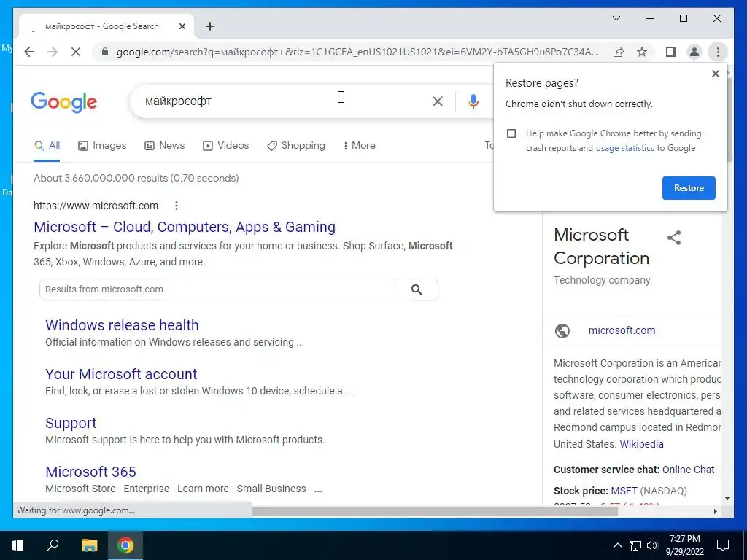Bookmark this page with the star icon
The height and width of the screenshot is (560, 747).
point(642,52)
